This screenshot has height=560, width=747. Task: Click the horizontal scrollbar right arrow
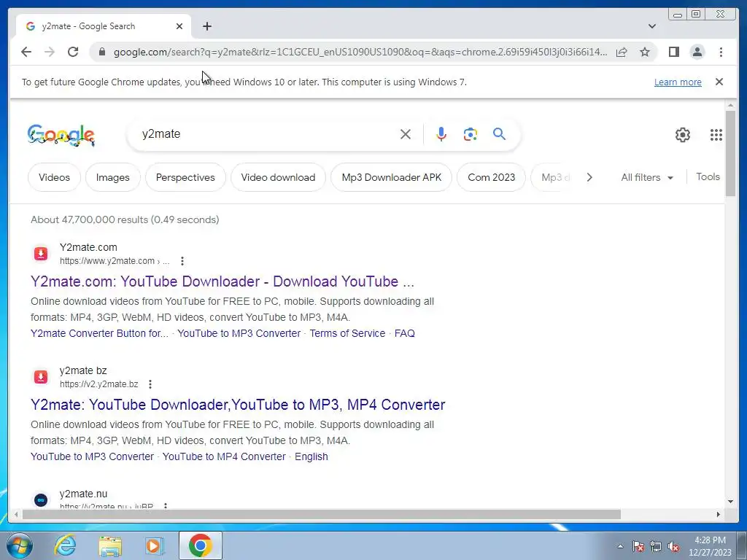click(719, 514)
